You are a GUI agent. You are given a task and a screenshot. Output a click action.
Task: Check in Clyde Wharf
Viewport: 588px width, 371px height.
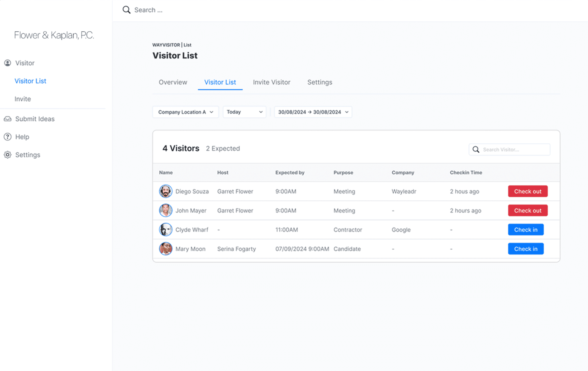click(526, 230)
